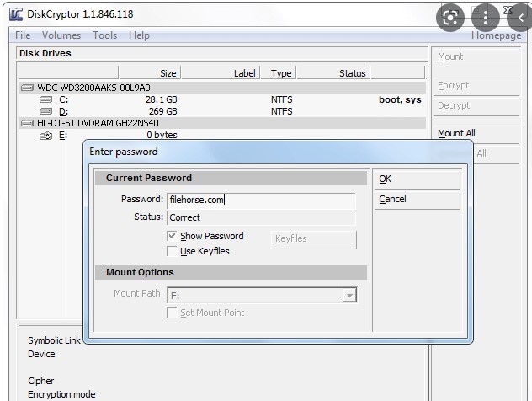
Task: Click the back chevron overlay icon
Action: click(x=520, y=18)
